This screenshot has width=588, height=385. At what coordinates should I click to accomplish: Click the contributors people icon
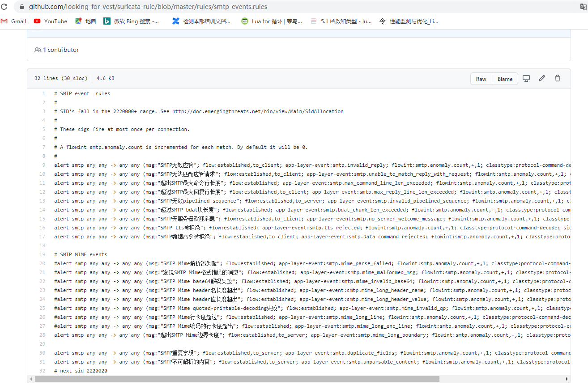tap(38, 50)
